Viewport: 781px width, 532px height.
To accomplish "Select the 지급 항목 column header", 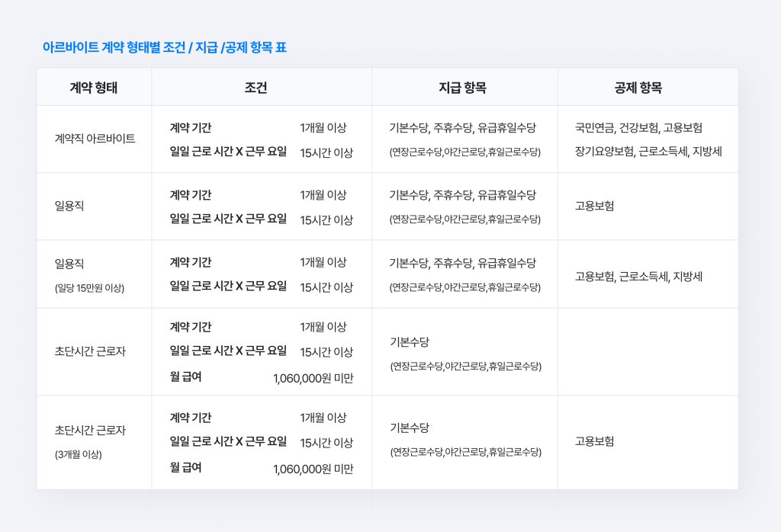I will 464,86.
